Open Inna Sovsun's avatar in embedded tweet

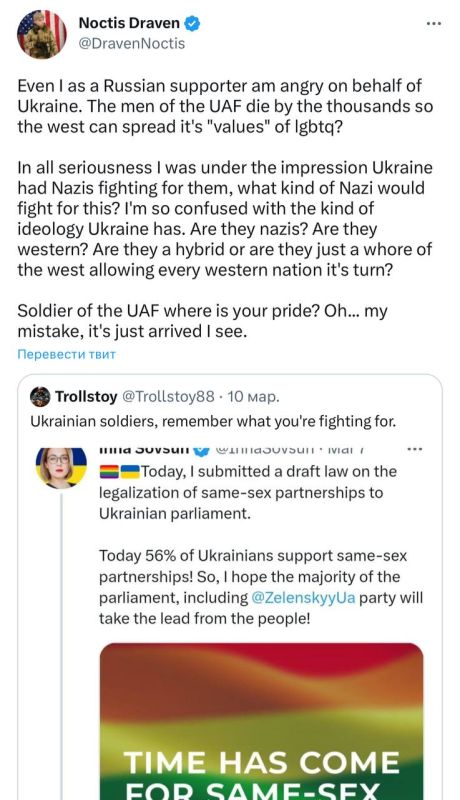click(61, 467)
